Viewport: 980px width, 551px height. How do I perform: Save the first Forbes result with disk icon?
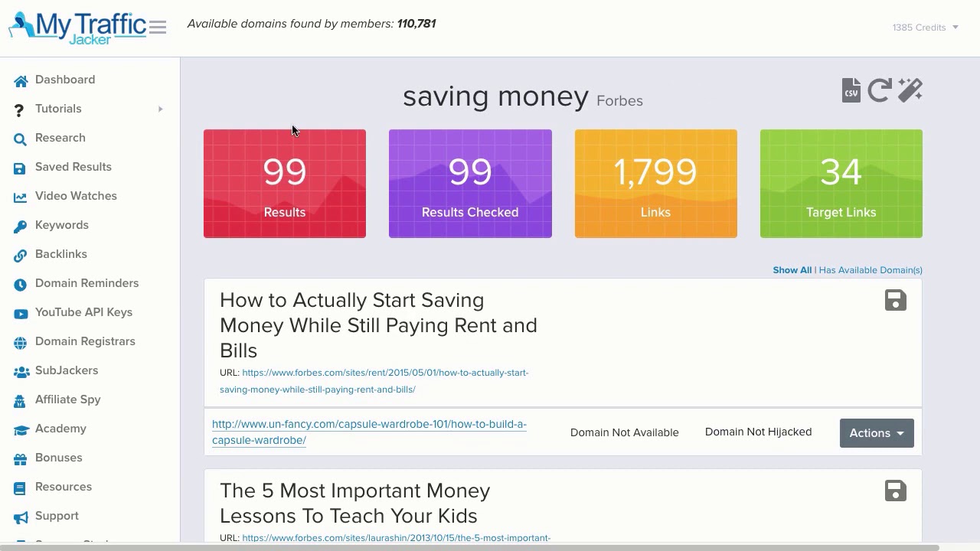[x=895, y=301]
